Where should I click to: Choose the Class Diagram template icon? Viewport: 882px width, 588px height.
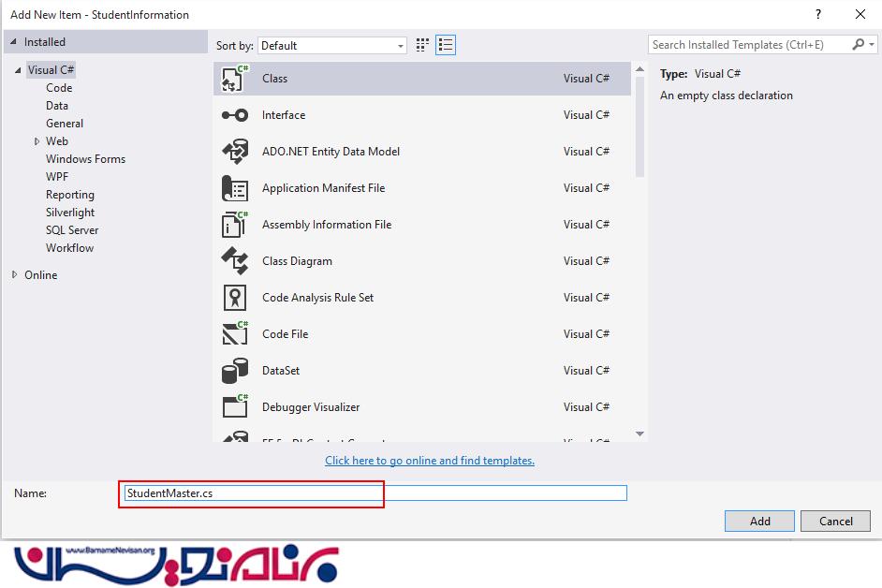tap(234, 261)
